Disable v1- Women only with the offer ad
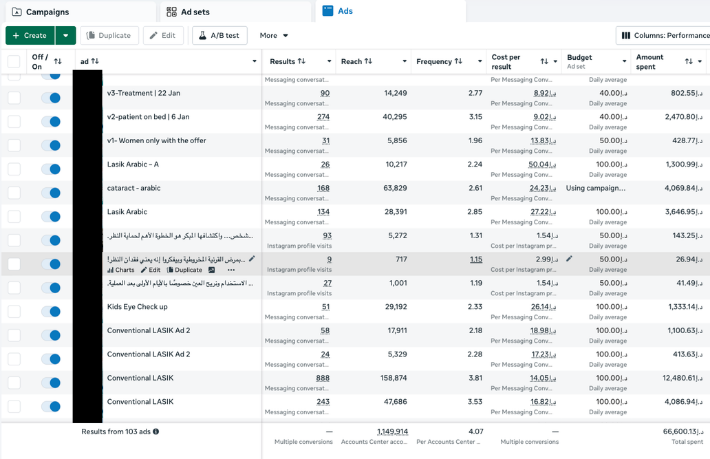 51,145
